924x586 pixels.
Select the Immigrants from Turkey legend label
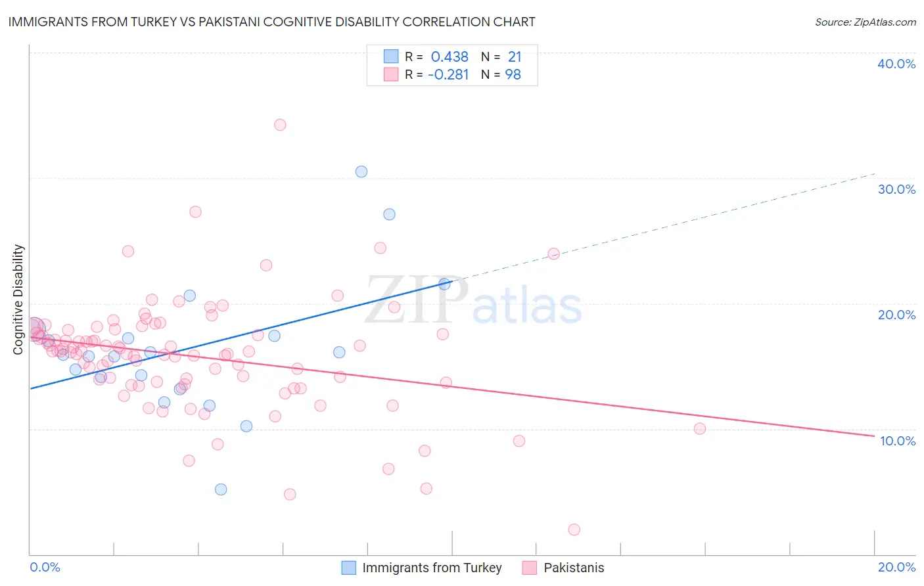[x=432, y=568]
